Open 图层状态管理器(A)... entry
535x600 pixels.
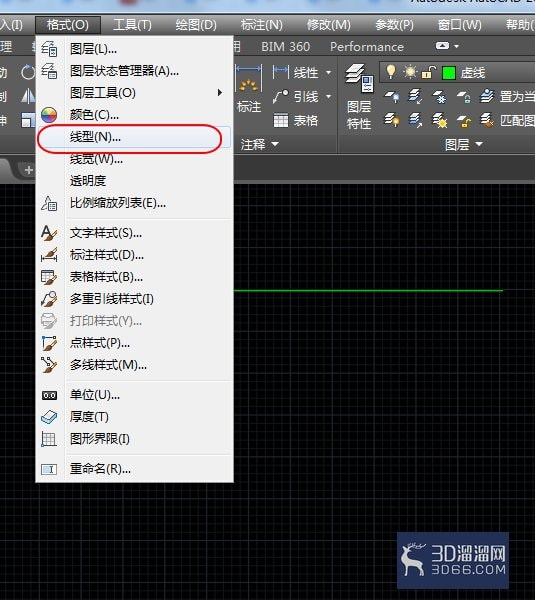(x=134, y=71)
